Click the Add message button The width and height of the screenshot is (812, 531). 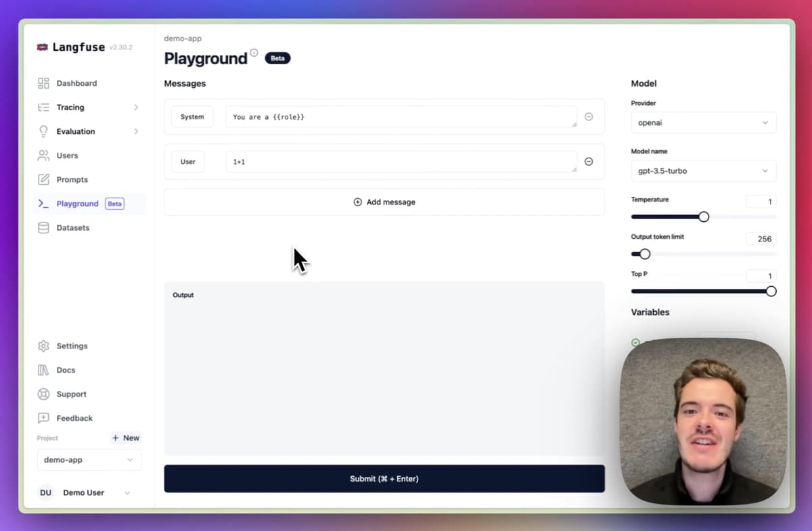(x=384, y=202)
